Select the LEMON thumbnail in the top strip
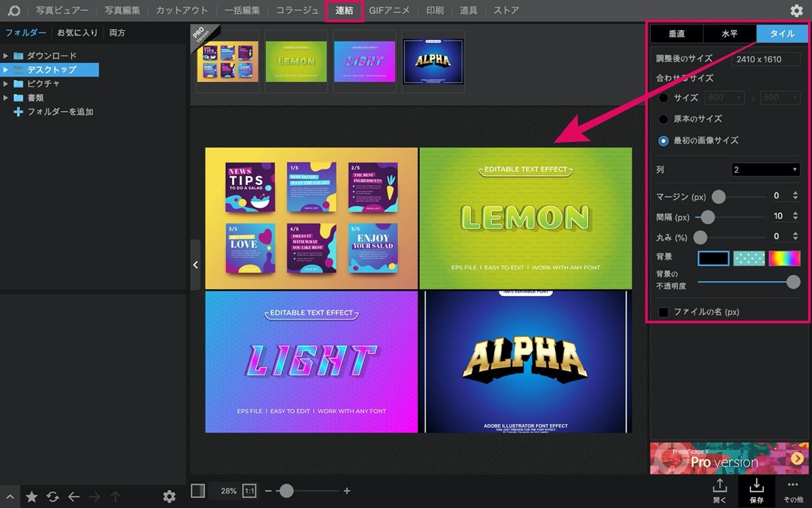The height and width of the screenshot is (508, 812). click(296, 61)
